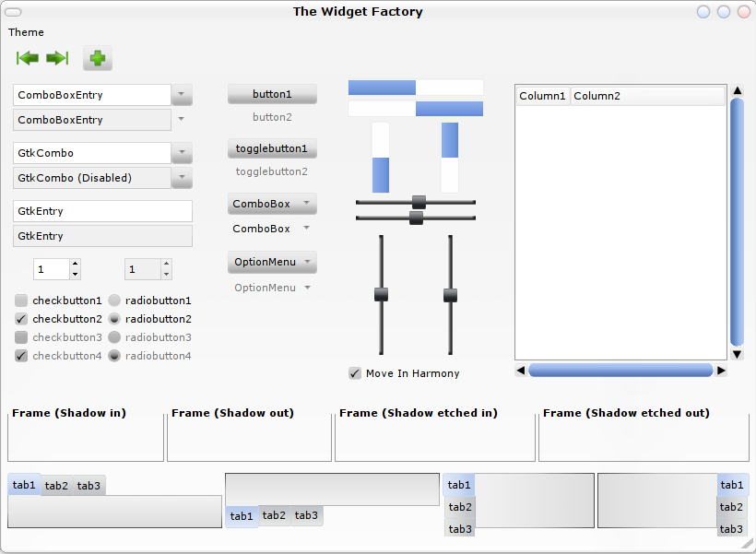Image resolution: width=756 pixels, height=554 pixels.
Task: Click the right vertical slider handle
Action: click(450, 295)
